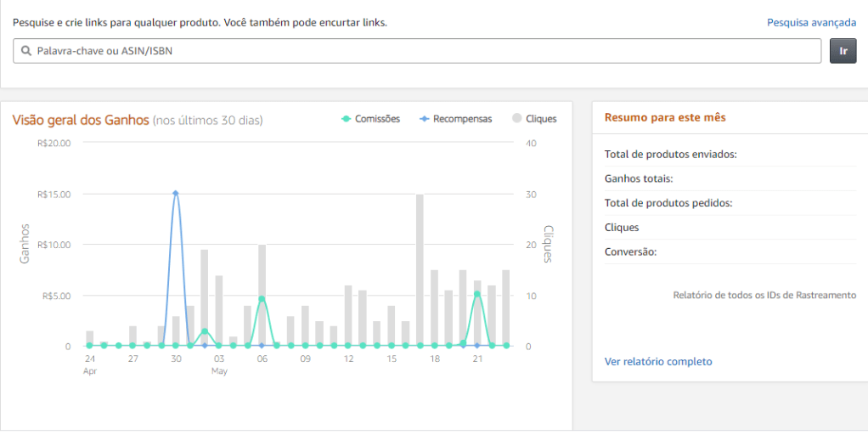Open the Ver relatório completo link
Screen dimensions: 868x435
(x=658, y=361)
